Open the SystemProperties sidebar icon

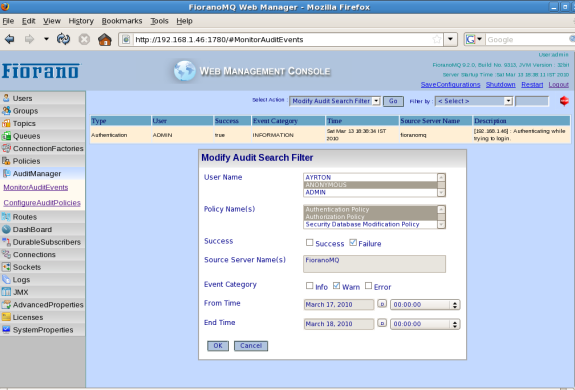pos(6,330)
